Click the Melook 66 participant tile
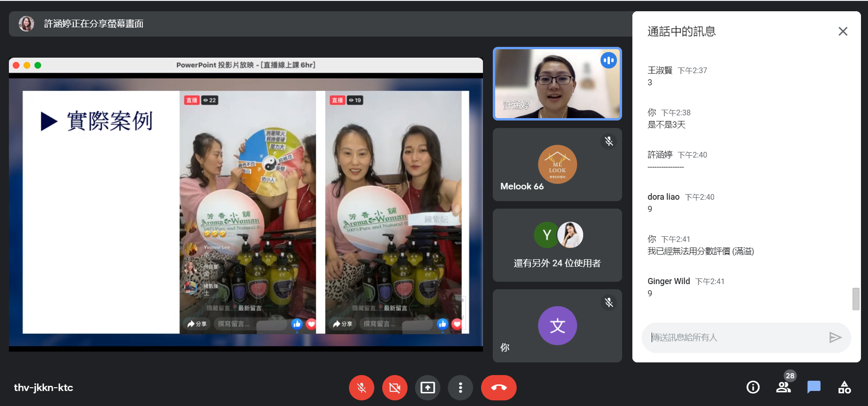This screenshot has width=868, height=406. 557,165
